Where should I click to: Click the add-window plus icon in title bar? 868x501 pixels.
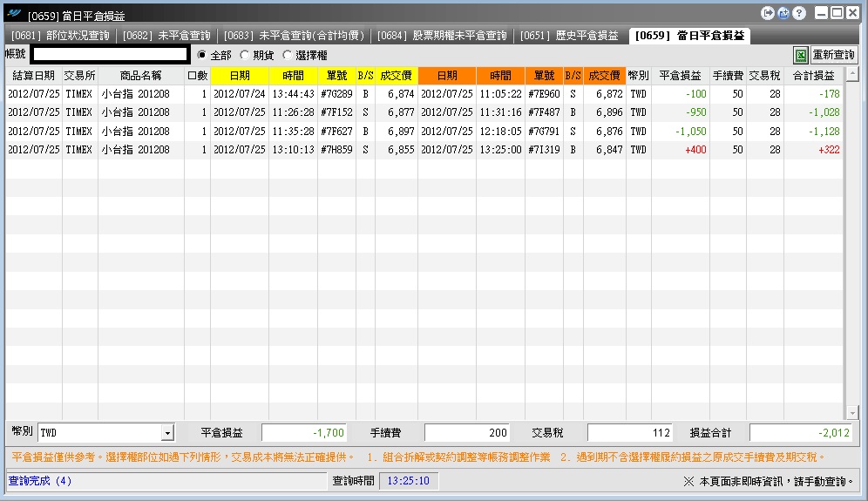pyautogui.click(x=783, y=13)
